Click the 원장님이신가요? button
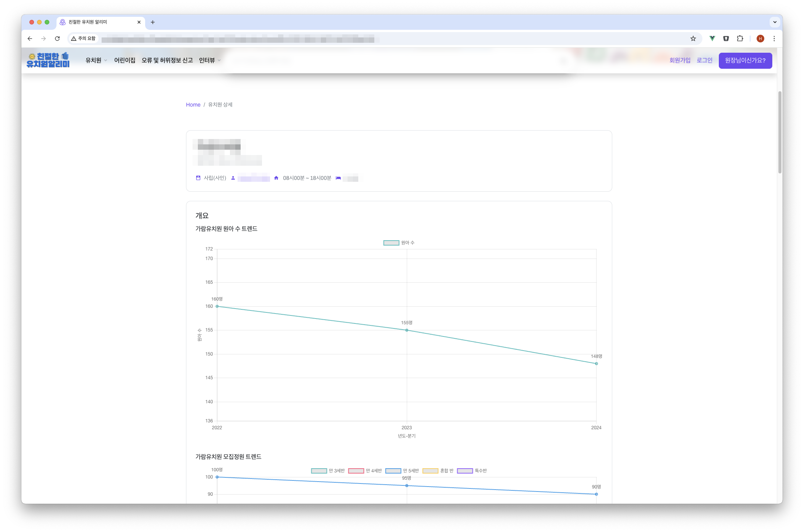 pos(746,61)
